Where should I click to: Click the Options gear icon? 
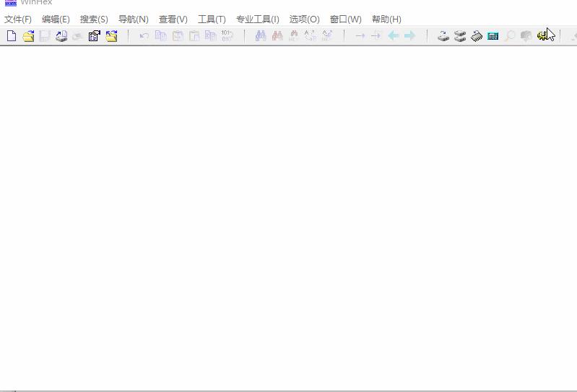point(543,35)
